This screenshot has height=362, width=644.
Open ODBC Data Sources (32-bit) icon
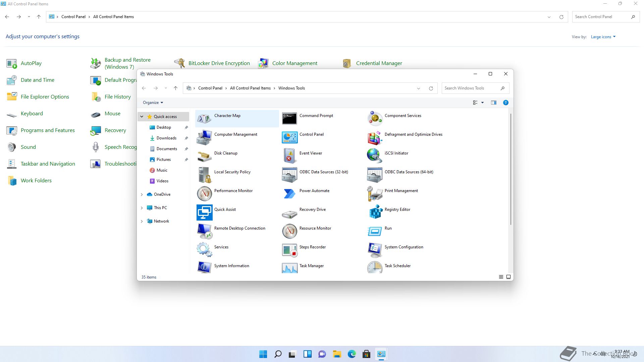click(289, 175)
